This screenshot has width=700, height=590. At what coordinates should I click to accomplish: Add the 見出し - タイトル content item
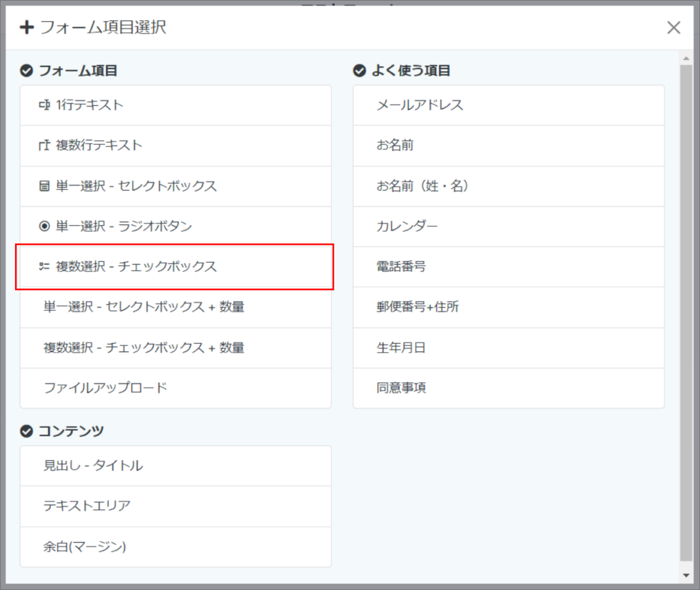pyautogui.click(x=176, y=466)
